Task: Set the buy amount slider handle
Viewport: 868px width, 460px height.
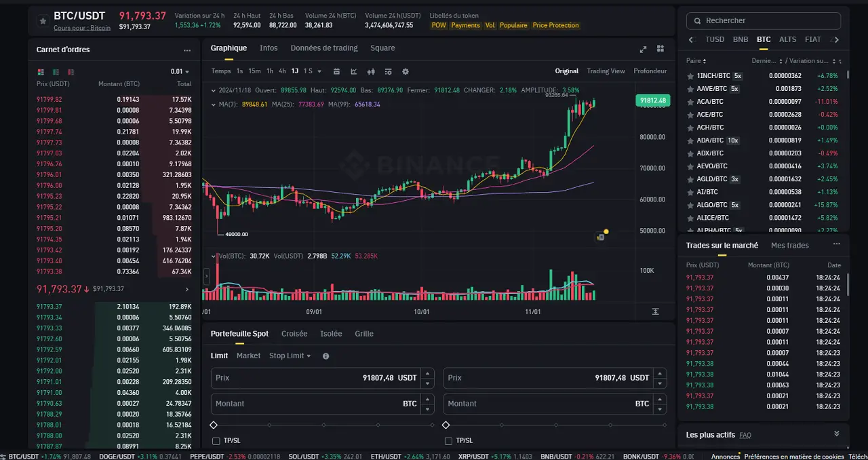Action: pos(214,425)
